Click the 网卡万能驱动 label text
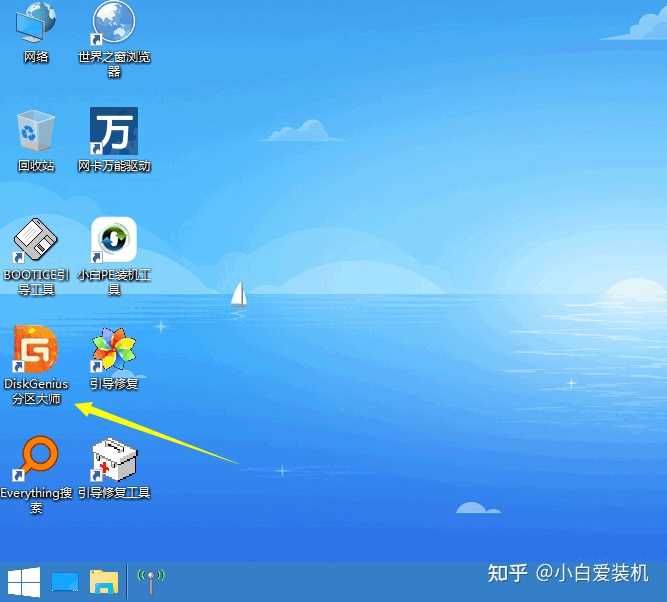667x602 pixels. tap(114, 165)
